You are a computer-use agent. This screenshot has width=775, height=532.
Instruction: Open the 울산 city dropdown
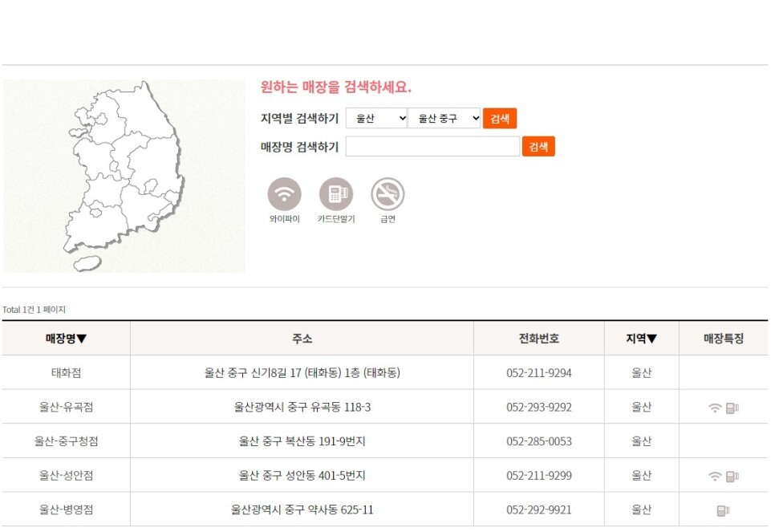376,118
